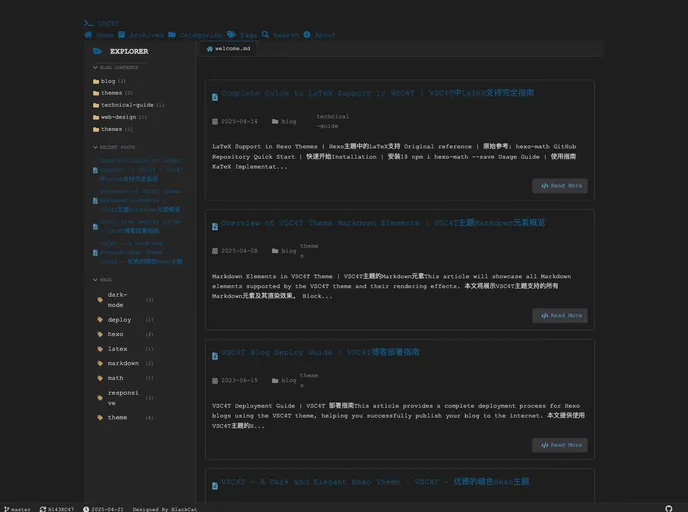
Task: Click the file icon of the LaTeX recent post
Action: pos(95,170)
